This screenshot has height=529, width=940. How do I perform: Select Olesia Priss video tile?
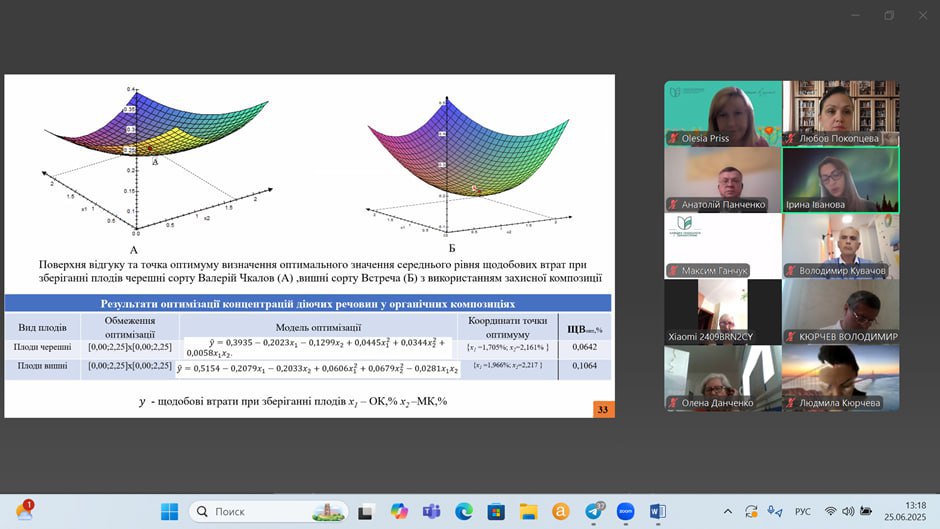(x=723, y=113)
